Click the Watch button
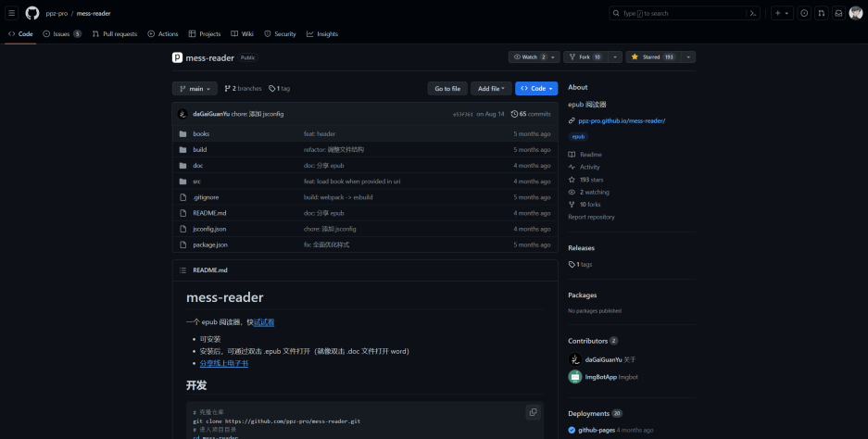868x439 pixels. [535, 57]
